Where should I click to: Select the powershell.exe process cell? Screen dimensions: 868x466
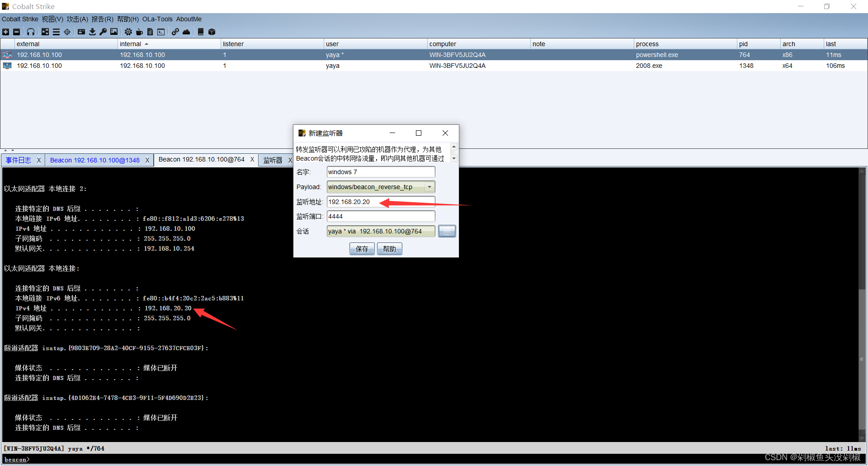pyautogui.click(x=685, y=55)
